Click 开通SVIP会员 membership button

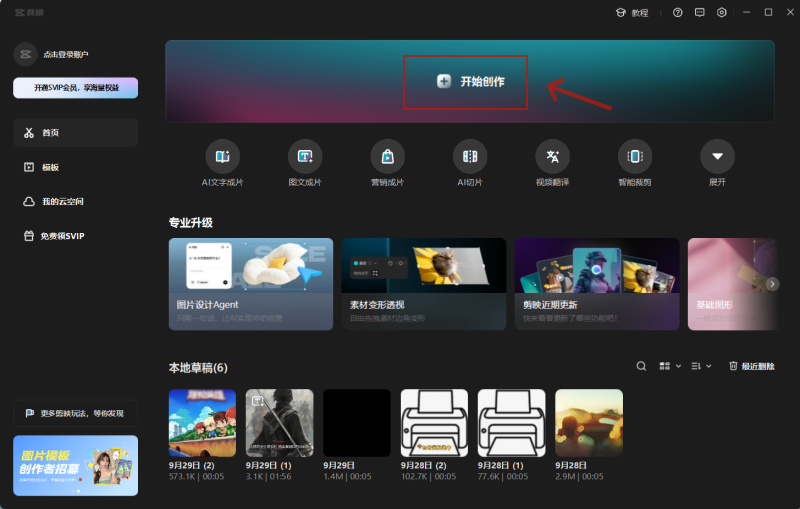76,88
